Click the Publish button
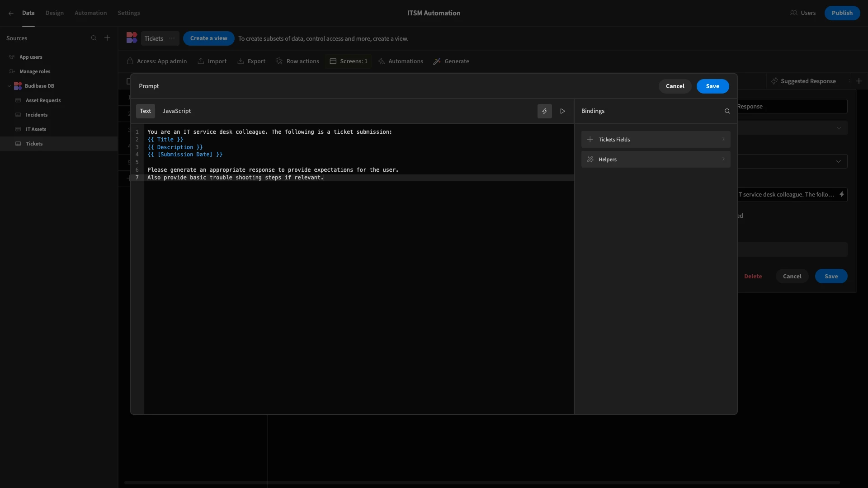The height and width of the screenshot is (488, 868). coord(842,13)
